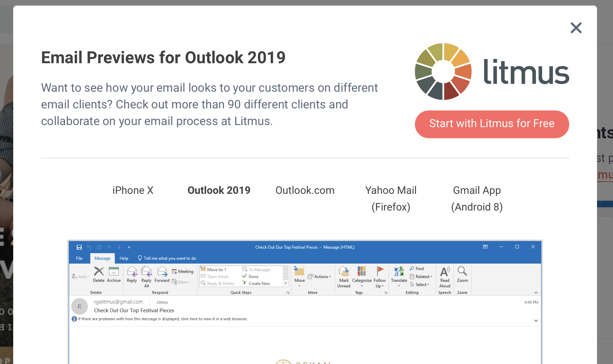Expand the More respond options

(x=181, y=282)
